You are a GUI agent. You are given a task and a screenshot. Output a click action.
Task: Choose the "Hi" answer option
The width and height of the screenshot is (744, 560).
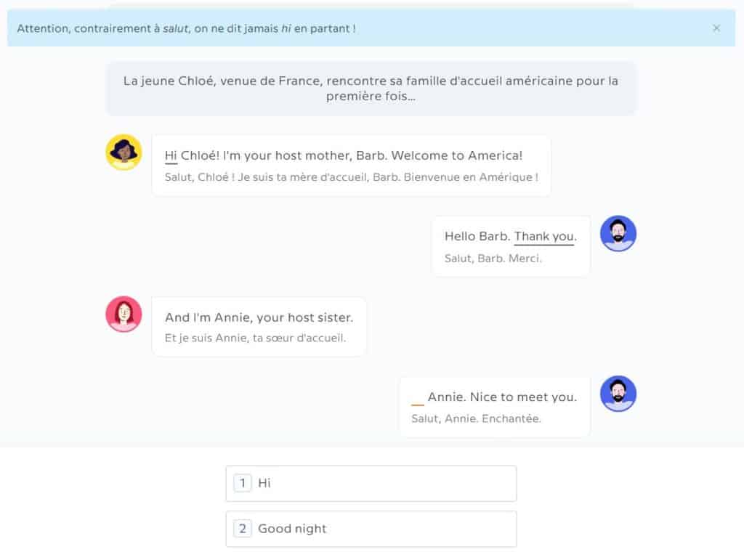(x=371, y=483)
